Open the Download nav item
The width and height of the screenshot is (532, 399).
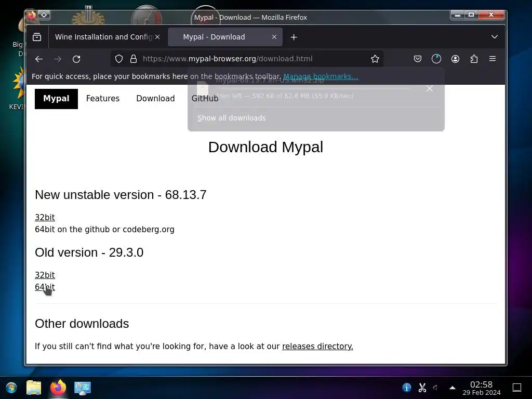[155, 98]
